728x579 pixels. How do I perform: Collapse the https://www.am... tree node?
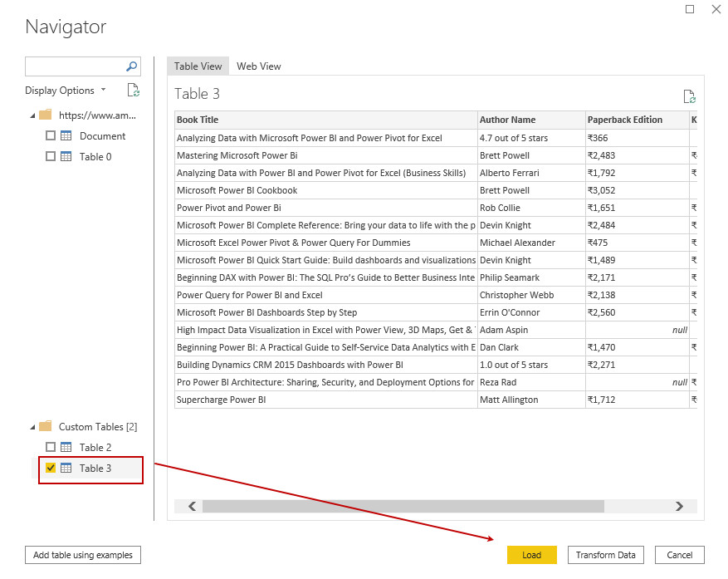coord(32,115)
